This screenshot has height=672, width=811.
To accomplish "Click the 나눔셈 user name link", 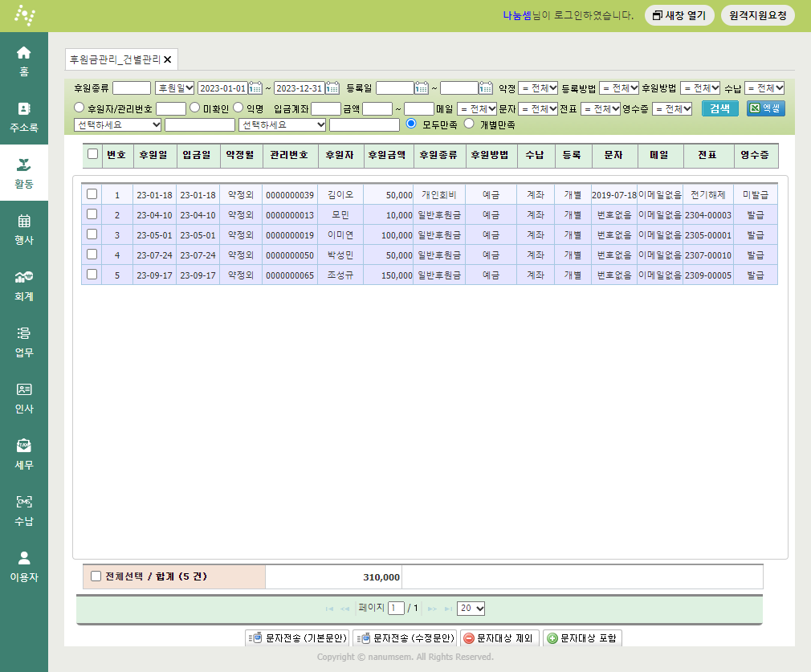I will pyautogui.click(x=516, y=15).
